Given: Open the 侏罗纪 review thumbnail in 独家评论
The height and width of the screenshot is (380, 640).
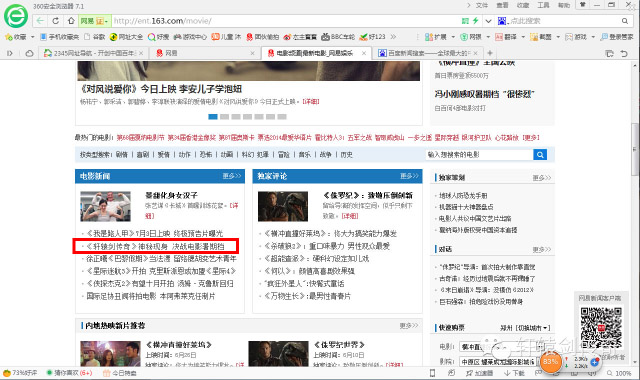Looking at the screenshot, I should [283, 207].
